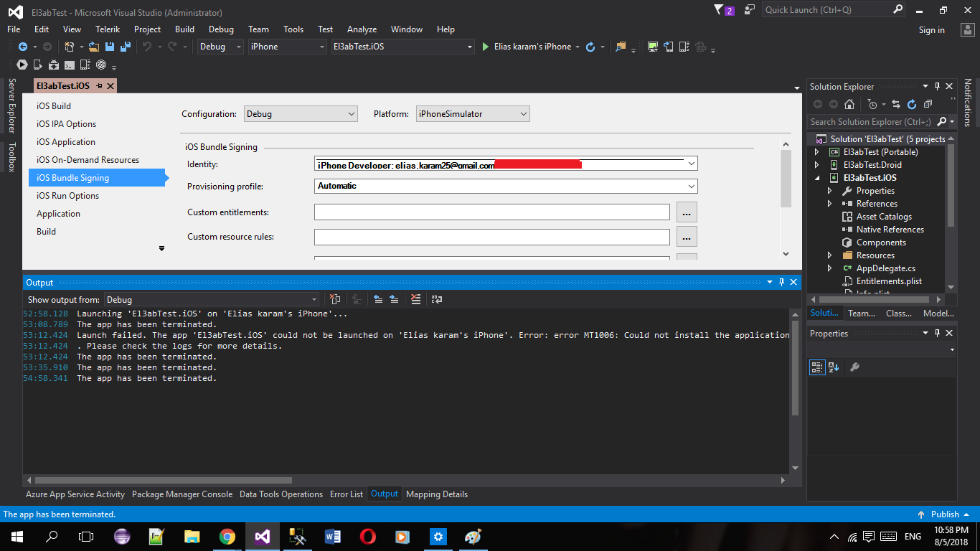Pin the El3abTest.iOS document tab
This screenshot has height=551, width=980.
100,86
